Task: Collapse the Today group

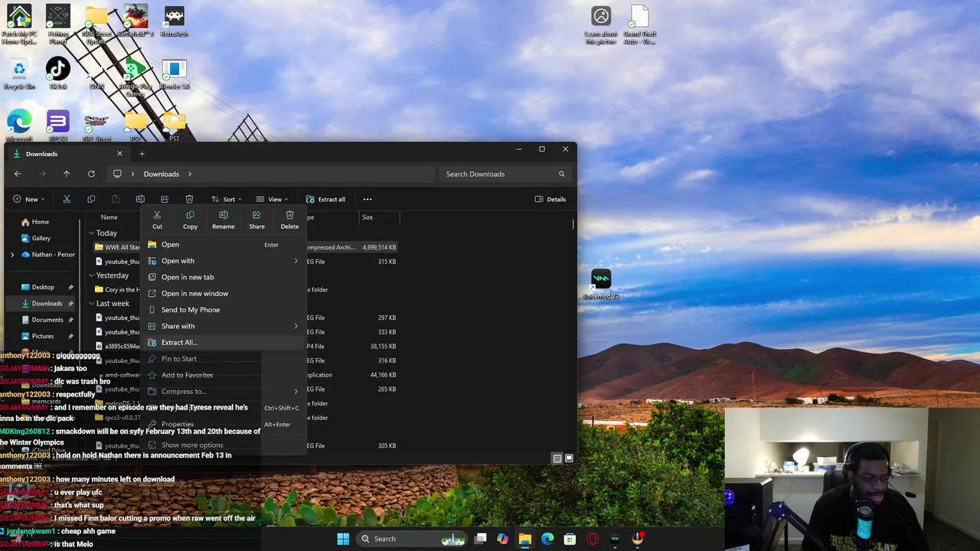Action: [91, 233]
